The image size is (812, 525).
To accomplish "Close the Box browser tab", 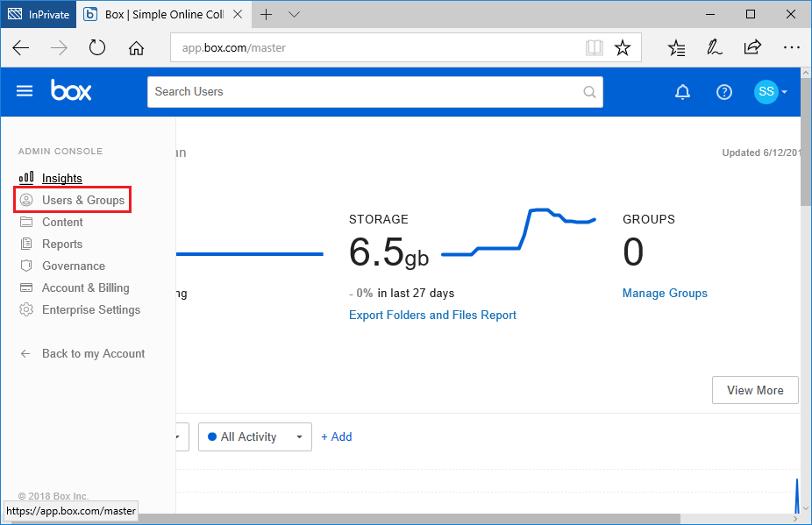I will click(x=238, y=15).
